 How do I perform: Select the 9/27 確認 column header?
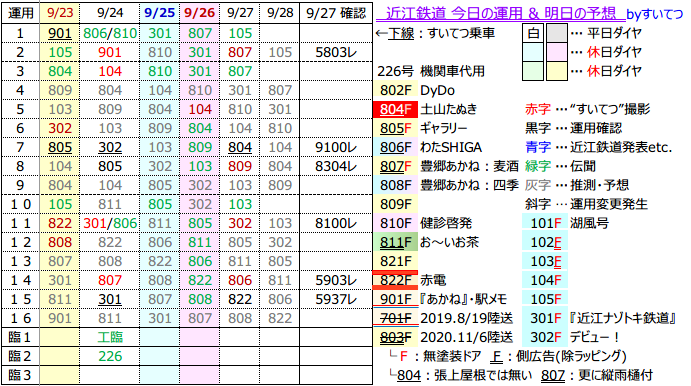pyautogui.click(x=336, y=13)
